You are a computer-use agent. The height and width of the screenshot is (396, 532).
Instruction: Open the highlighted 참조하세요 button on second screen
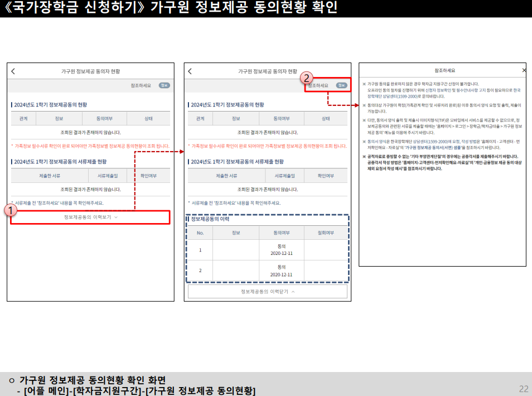320,85
